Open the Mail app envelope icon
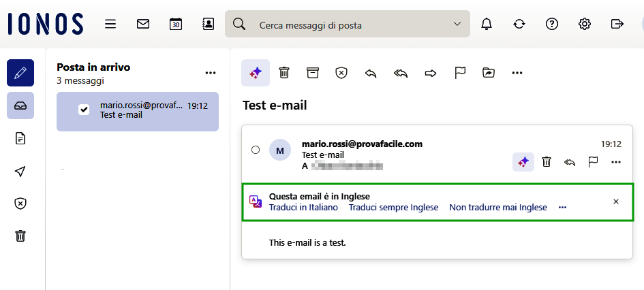The width and height of the screenshot is (644, 290). coord(143,25)
